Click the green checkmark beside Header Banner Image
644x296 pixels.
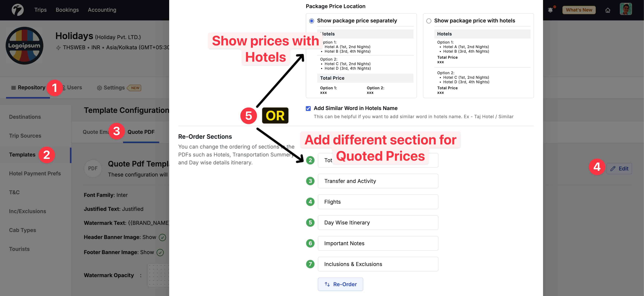162,237
